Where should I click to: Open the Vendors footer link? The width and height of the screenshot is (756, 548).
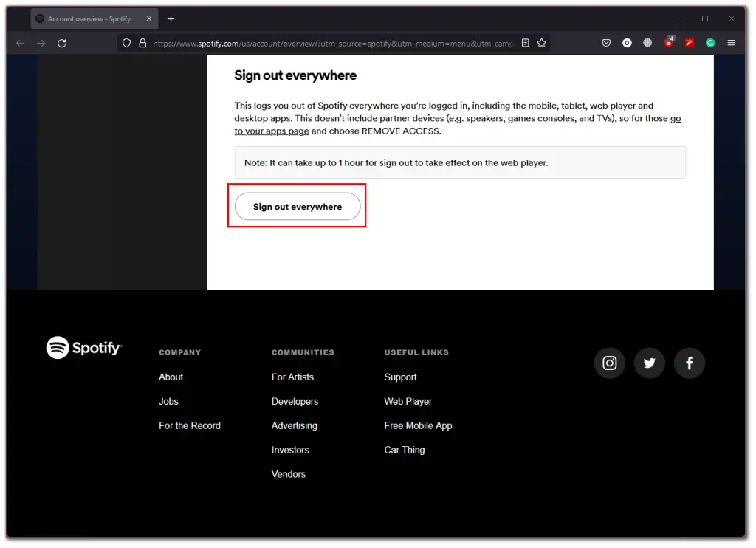coord(289,475)
